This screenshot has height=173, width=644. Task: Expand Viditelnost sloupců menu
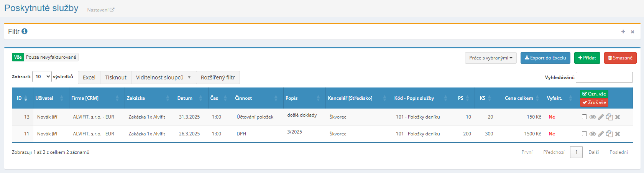coord(163,77)
